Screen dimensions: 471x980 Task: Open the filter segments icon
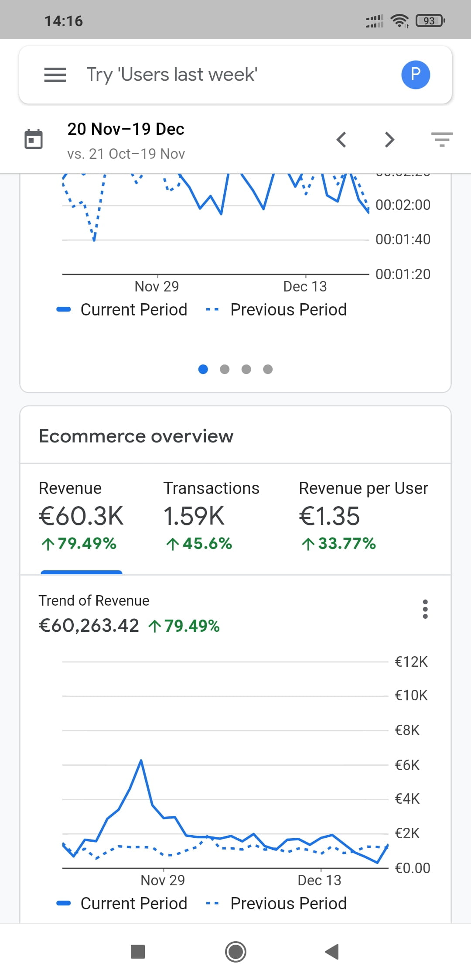point(442,140)
